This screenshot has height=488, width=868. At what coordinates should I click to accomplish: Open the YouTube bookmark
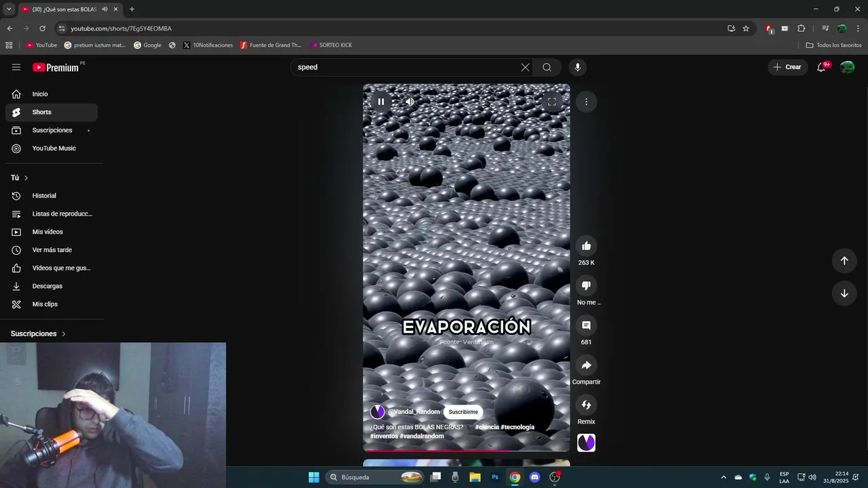coord(41,45)
